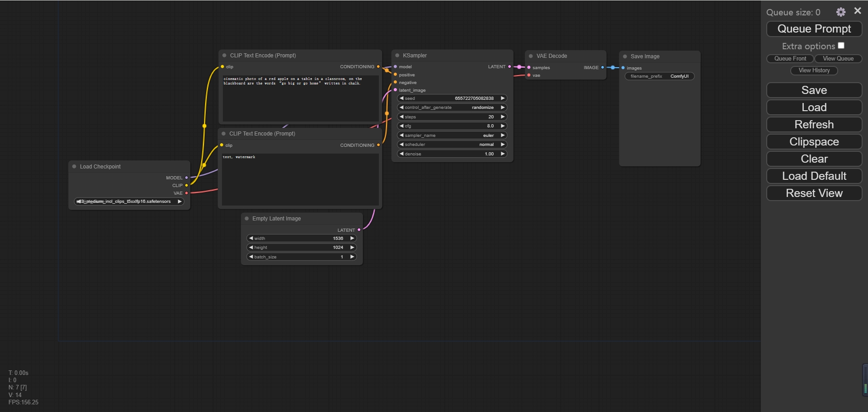Image resolution: width=868 pixels, height=412 pixels.
Task: Enable the Extra options checkbox
Action: click(841, 46)
